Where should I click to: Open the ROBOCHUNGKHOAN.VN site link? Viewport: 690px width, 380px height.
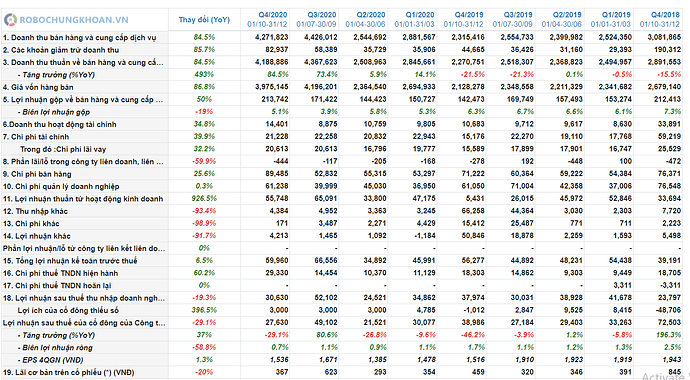click(x=74, y=20)
